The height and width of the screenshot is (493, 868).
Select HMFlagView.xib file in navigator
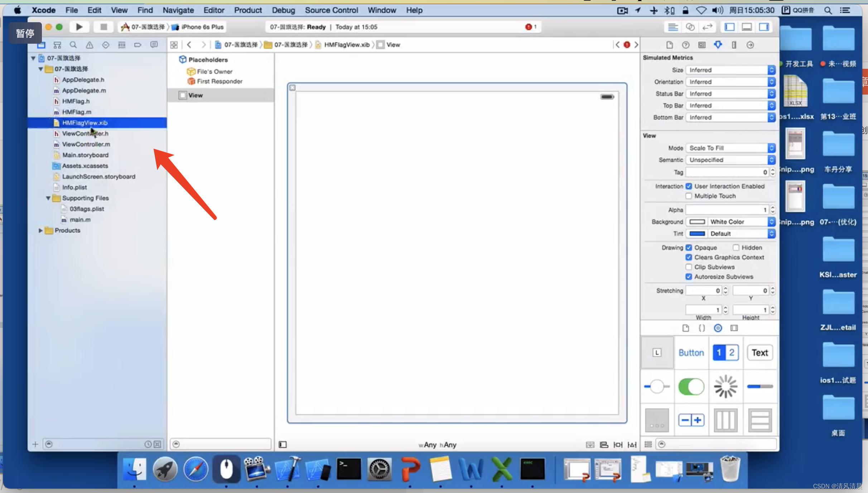pyautogui.click(x=85, y=123)
